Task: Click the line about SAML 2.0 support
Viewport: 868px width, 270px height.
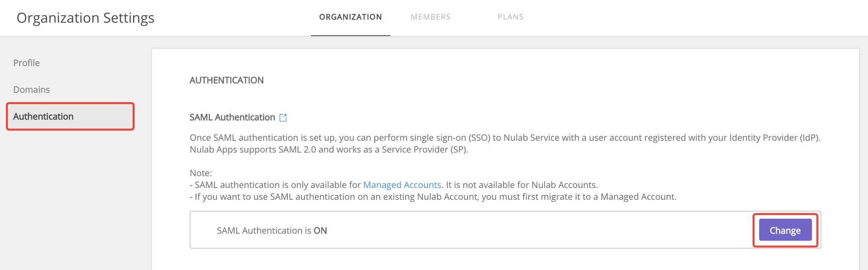Action: click(329, 149)
